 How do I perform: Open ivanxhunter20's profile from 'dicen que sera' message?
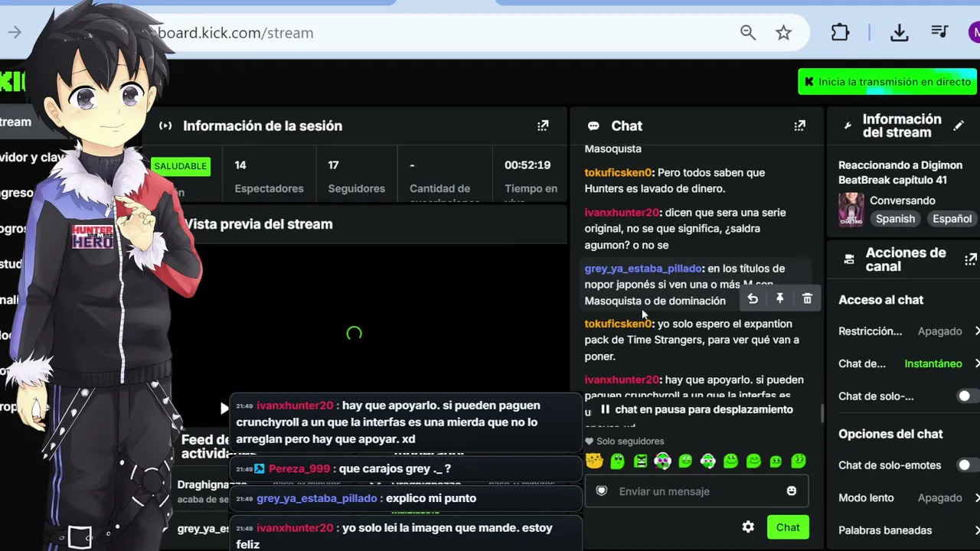[622, 212]
